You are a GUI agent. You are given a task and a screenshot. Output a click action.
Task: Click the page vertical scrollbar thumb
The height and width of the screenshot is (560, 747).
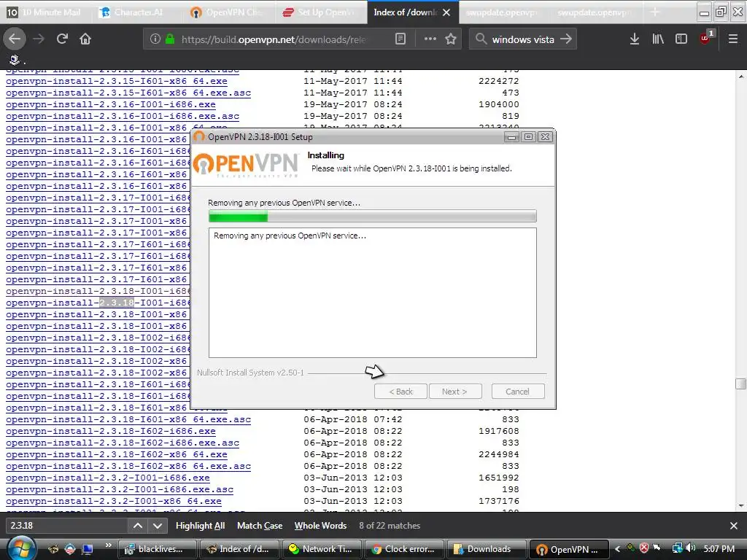(x=740, y=384)
